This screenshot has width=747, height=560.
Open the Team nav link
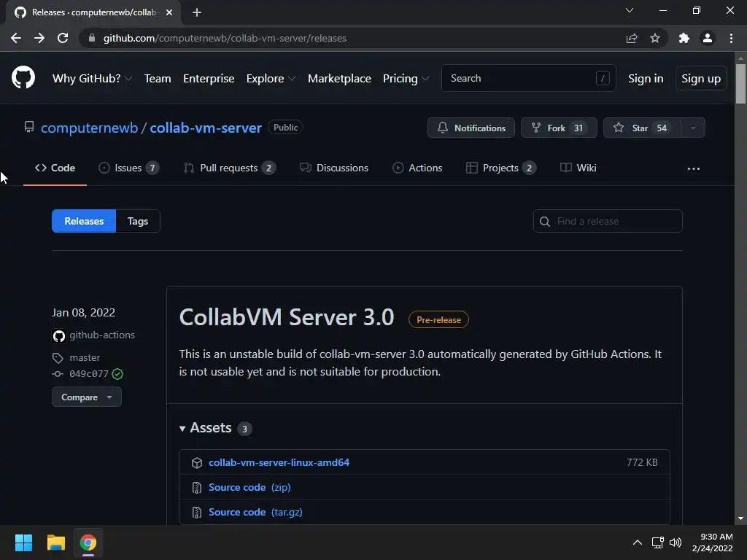click(158, 79)
